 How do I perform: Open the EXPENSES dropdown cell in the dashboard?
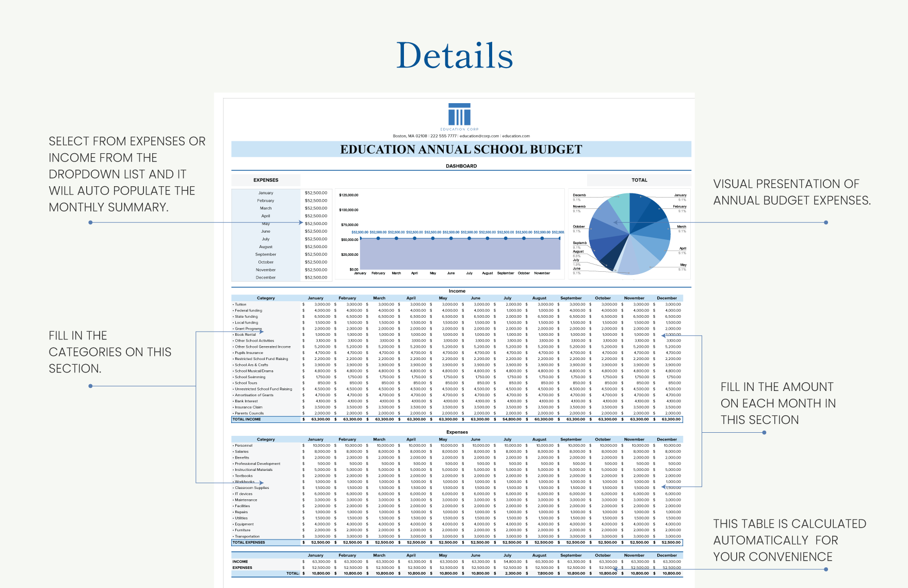click(266, 180)
